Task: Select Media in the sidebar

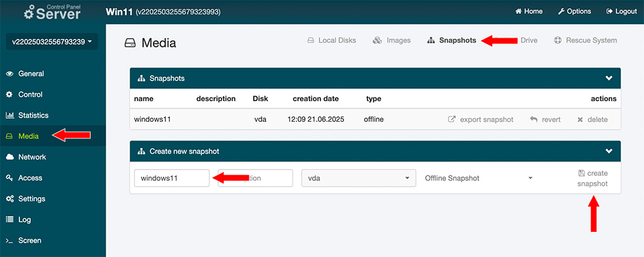Action: [x=28, y=136]
